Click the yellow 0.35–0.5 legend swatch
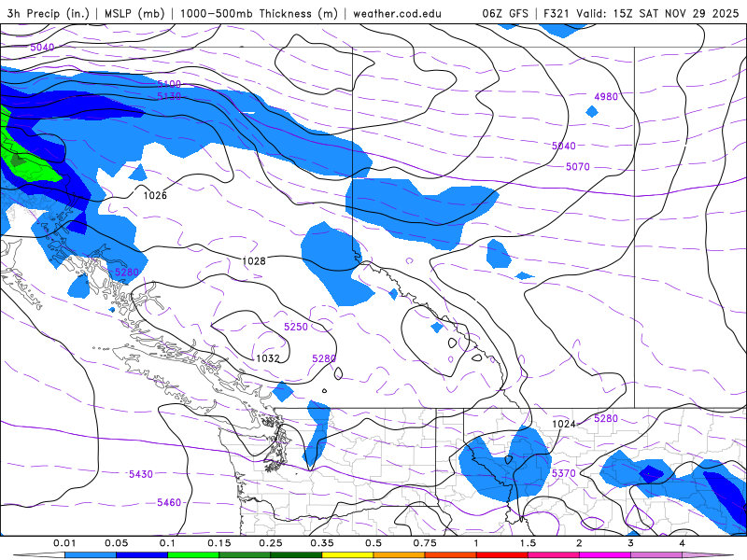The height and width of the screenshot is (560, 747). click(347, 555)
